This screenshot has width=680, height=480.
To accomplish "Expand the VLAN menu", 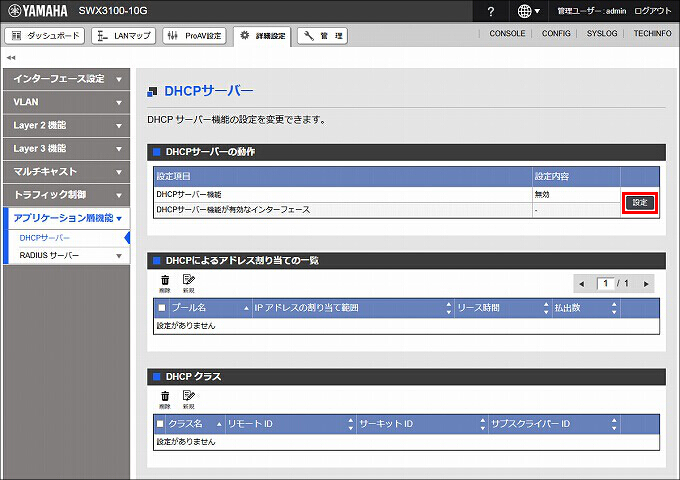I will 66,102.
